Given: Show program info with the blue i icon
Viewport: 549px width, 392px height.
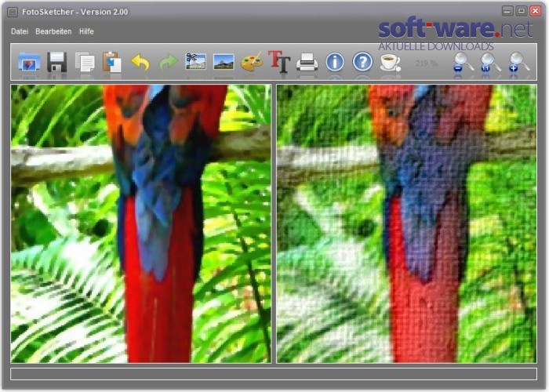Looking at the screenshot, I should pyautogui.click(x=335, y=62).
